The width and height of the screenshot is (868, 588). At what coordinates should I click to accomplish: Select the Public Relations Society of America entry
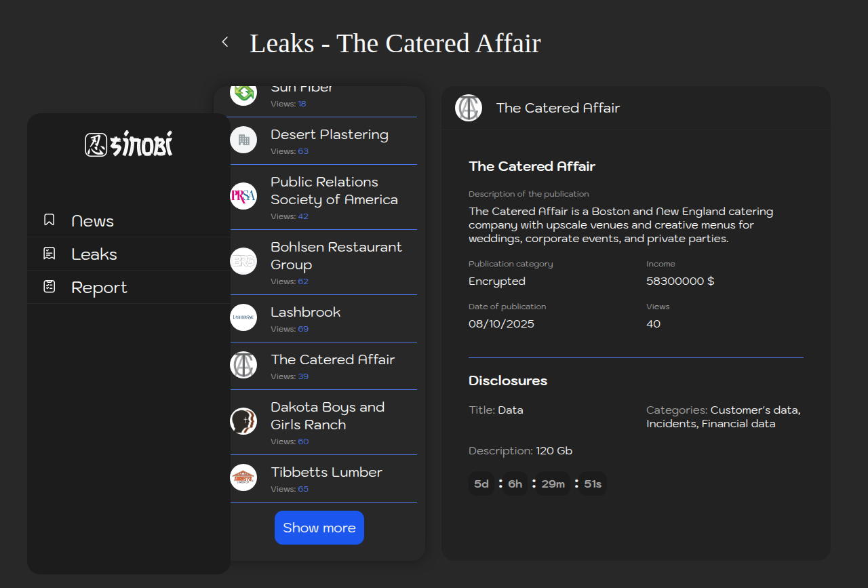(334, 191)
